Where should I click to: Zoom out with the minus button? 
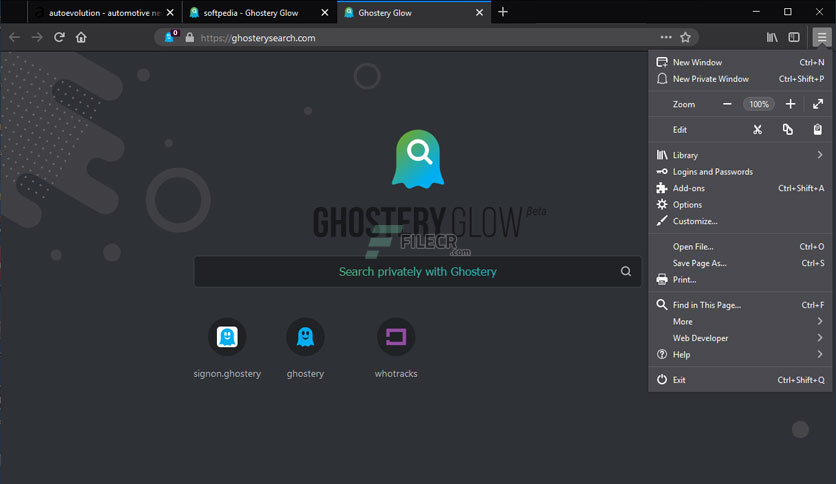(727, 104)
